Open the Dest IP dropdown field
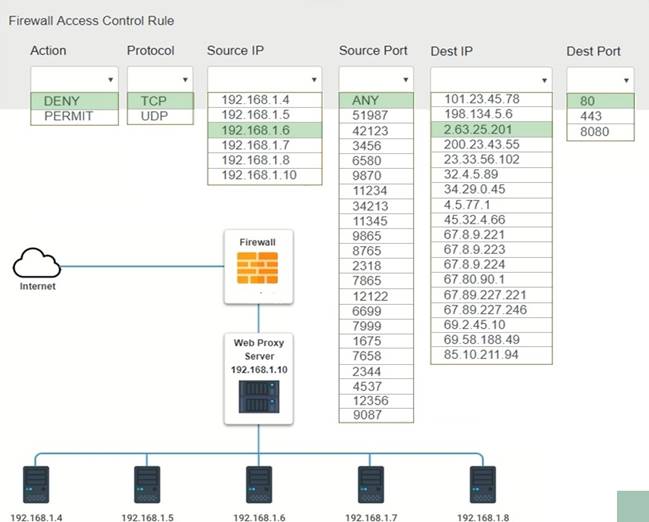Viewport: 649px width, 522px height. (490, 79)
